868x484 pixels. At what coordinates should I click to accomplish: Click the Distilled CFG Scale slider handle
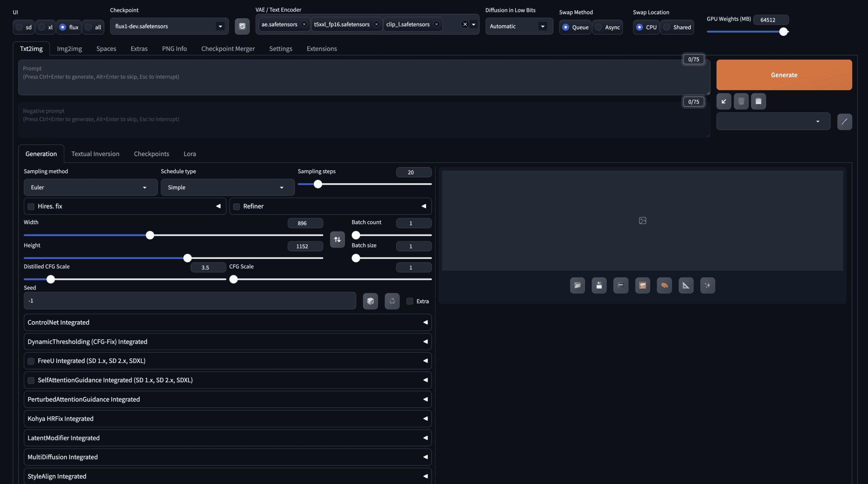click(x=51, y=279)
